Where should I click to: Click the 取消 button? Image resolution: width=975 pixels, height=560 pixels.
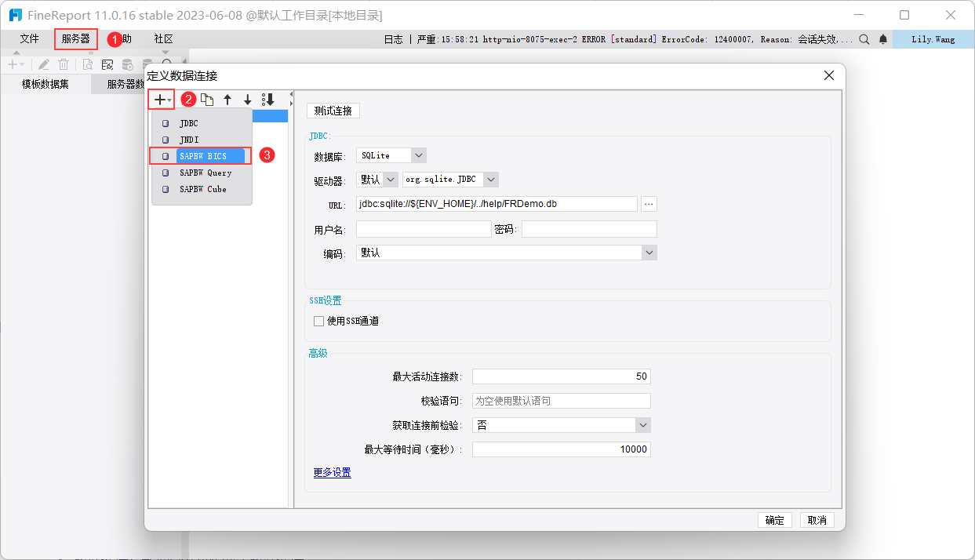coord(817,520)
